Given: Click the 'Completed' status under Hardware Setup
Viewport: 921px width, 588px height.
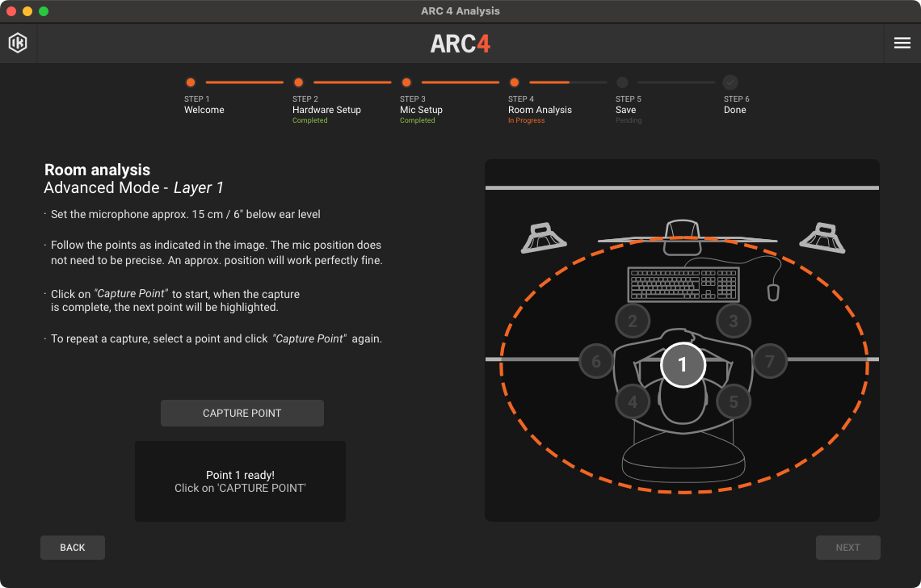Looking at the screenshot, I should click(x=310, y=120).
